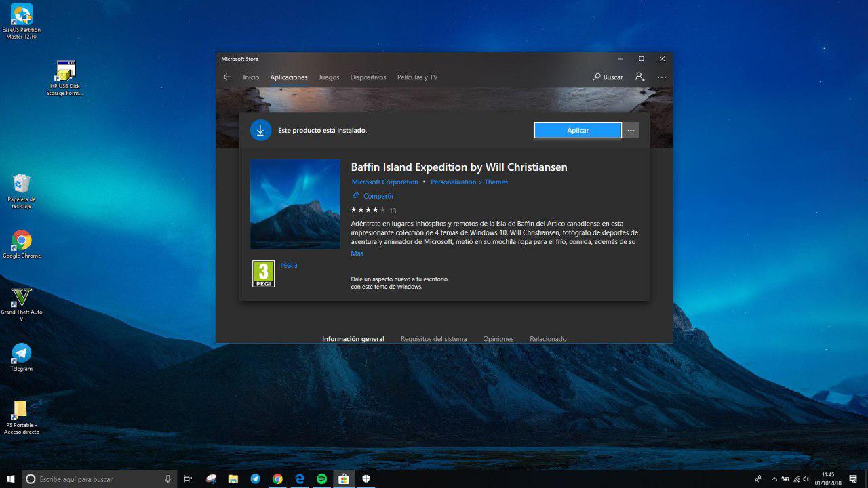Select EaseUS Partition Master desktop icon
868x488 pixels.
[x=22, y=21]
